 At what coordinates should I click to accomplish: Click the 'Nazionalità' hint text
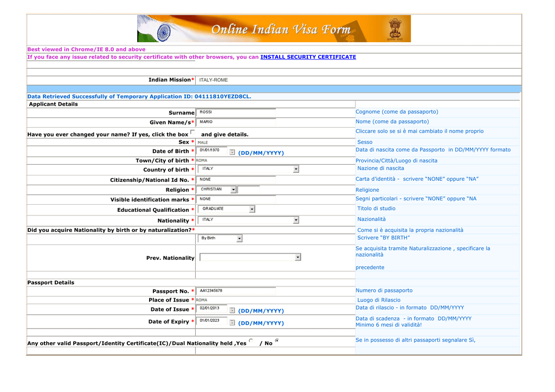click(x=371, y=219)
